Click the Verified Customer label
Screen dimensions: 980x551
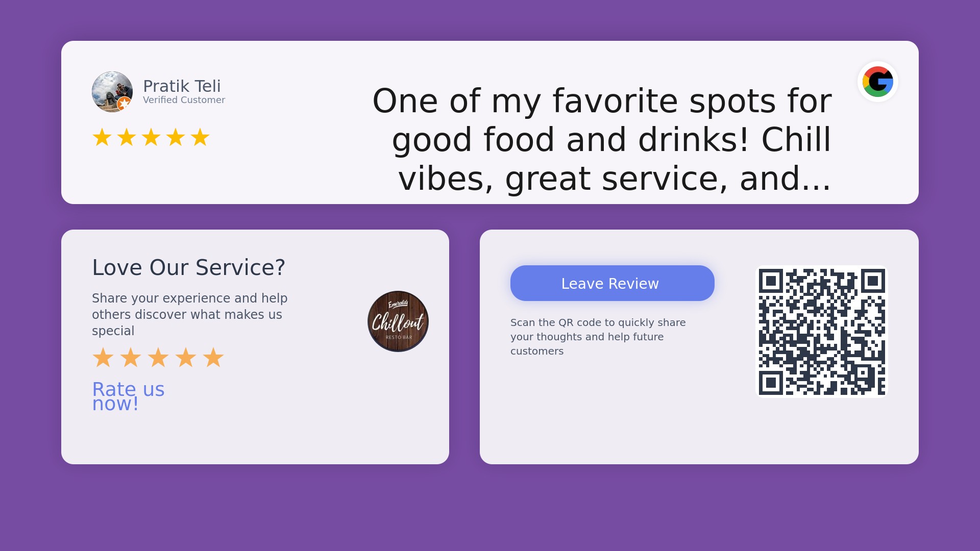[184, 100]
